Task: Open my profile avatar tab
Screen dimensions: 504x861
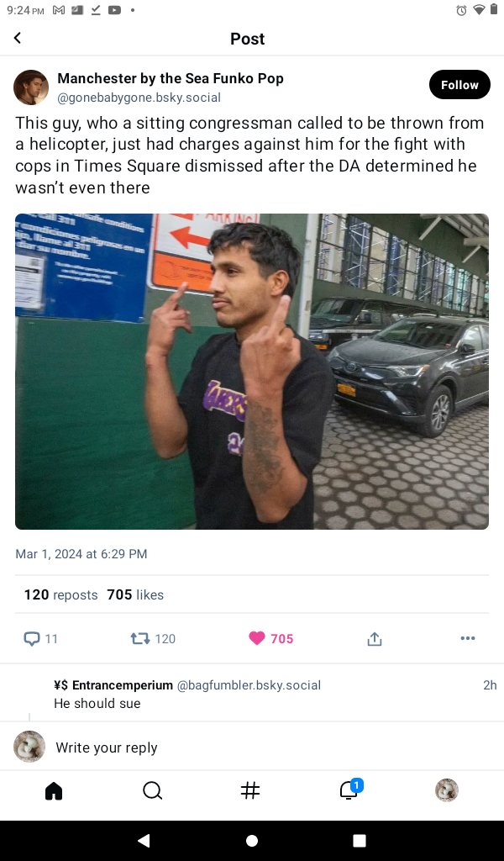Action: pos(447,790)
